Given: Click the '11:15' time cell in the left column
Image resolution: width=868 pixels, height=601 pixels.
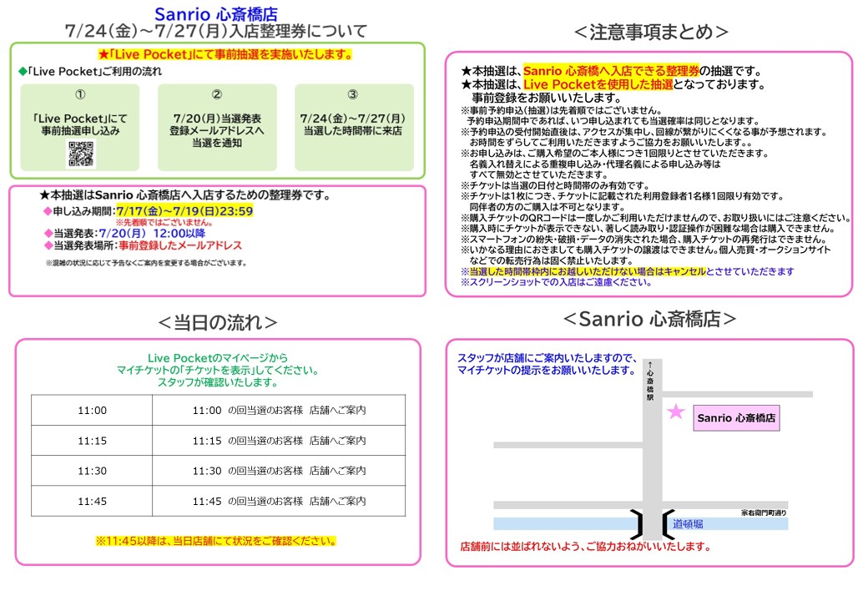Looking at the screenshot, I should (x=92, y=441).
